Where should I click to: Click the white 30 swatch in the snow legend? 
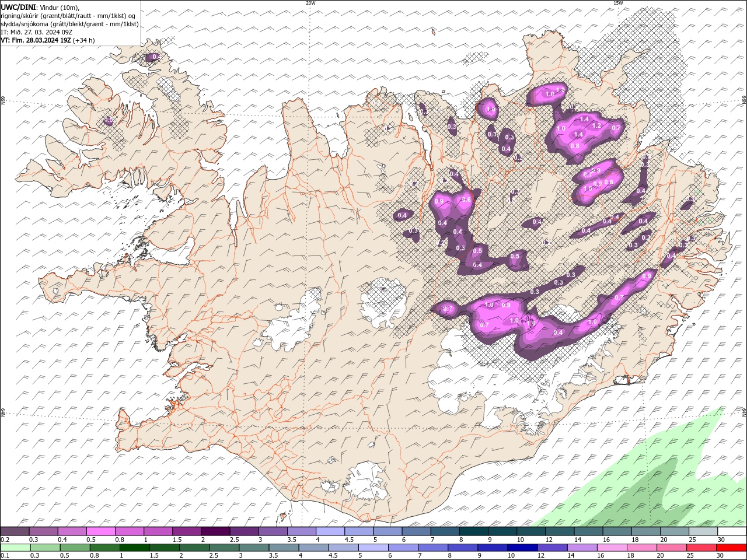point(731,531)
